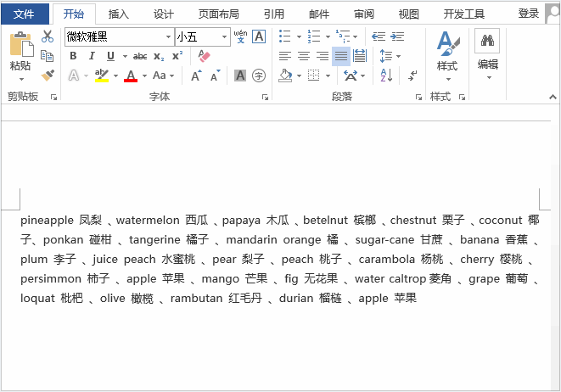
Task: Click the character border A icon
Action: pos(259,36)
